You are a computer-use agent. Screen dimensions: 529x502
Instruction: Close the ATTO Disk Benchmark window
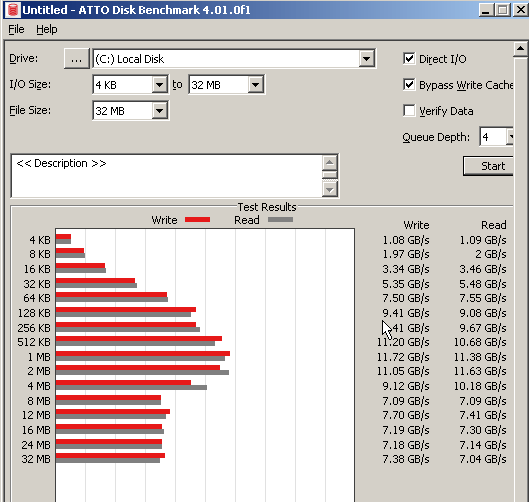point(521,10)
